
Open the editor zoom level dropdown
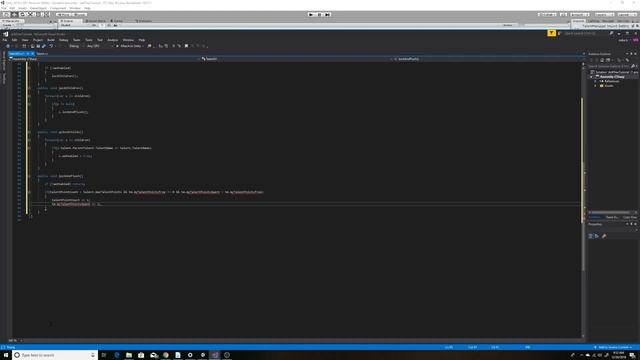coord(15,340)
